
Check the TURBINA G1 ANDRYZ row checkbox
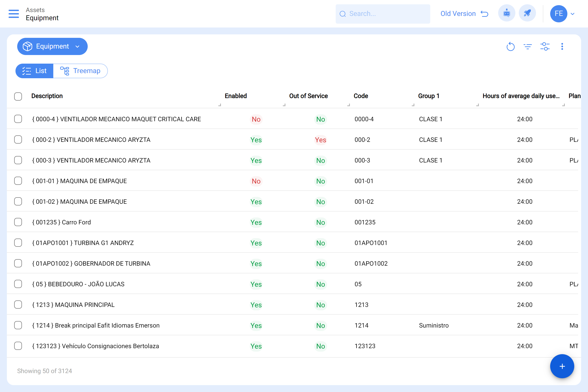(18, 243)
